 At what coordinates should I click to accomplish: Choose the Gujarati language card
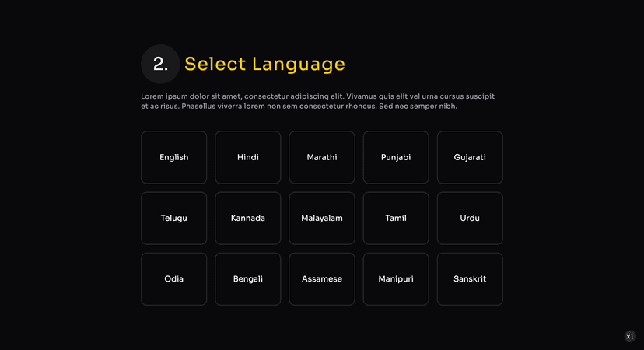(470, 157)
